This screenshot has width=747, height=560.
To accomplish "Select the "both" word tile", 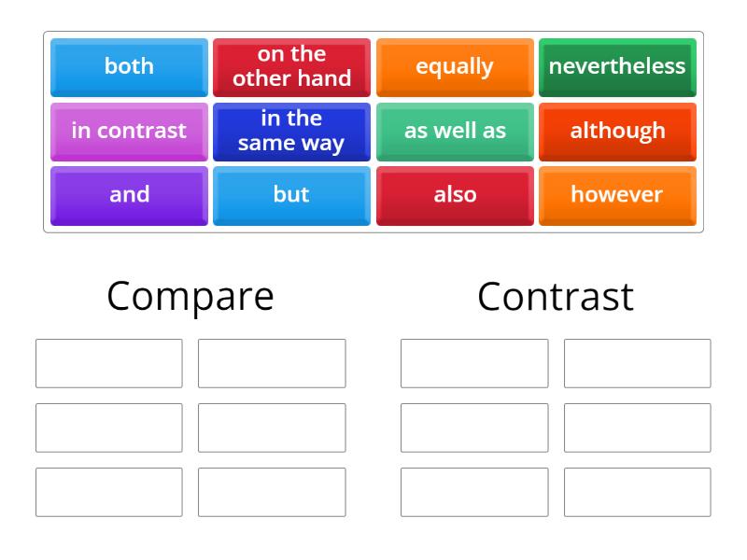I will pyautogui.click(x=128, y=66).
